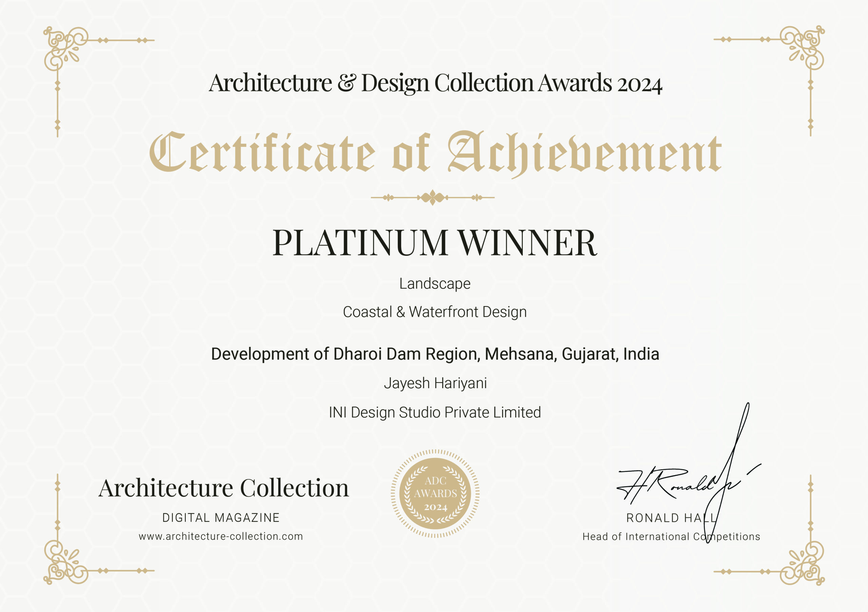Click the ADC Awards 2024 gold seal
The width and height of the screenshot is (868, 612).
point(435,493)
